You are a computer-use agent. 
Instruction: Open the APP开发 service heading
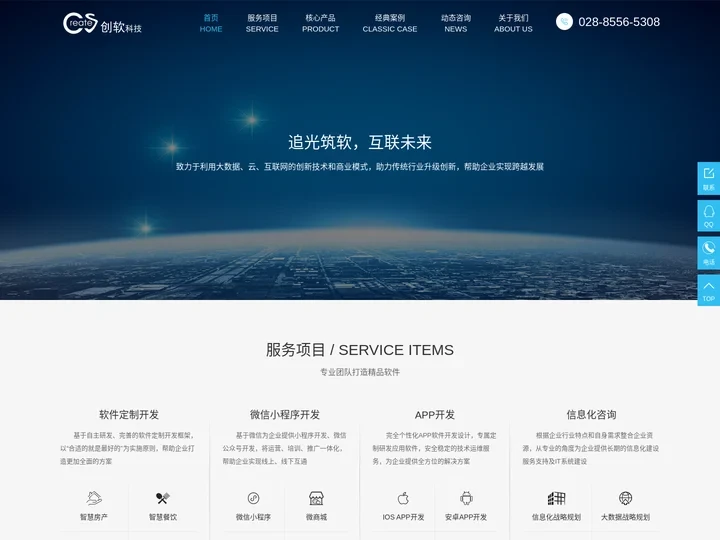435,415
